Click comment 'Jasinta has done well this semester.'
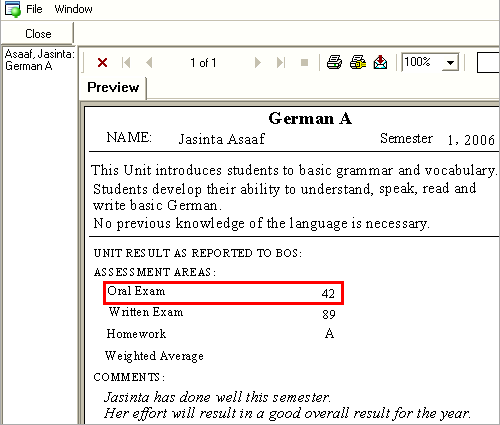The width and height of the screenshot is (500, 425). tap(217, 397)
